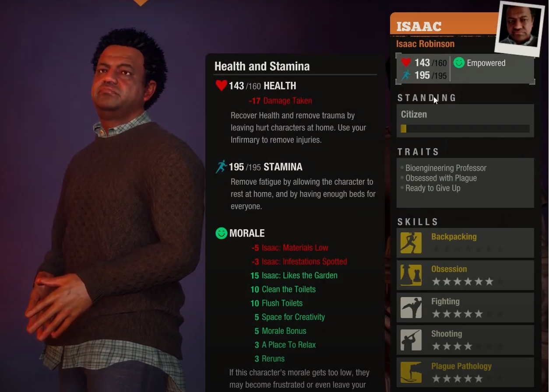Select the Obsessed with Plague trait

[x=441, y=178]
